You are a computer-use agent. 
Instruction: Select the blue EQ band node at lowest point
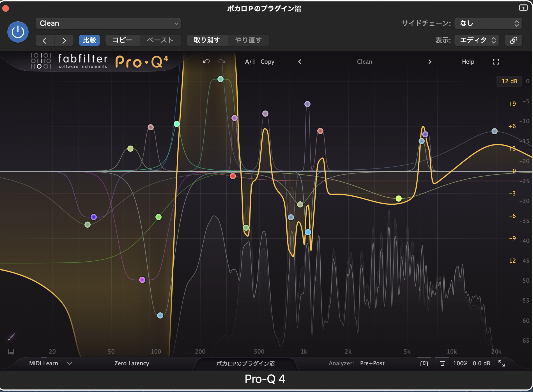(160, 315)
